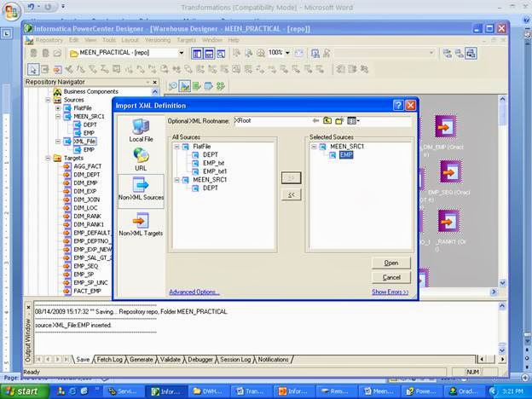Click the Show Errors link
The height and width of the screenshot is (399, 532).
pos(390,292)
